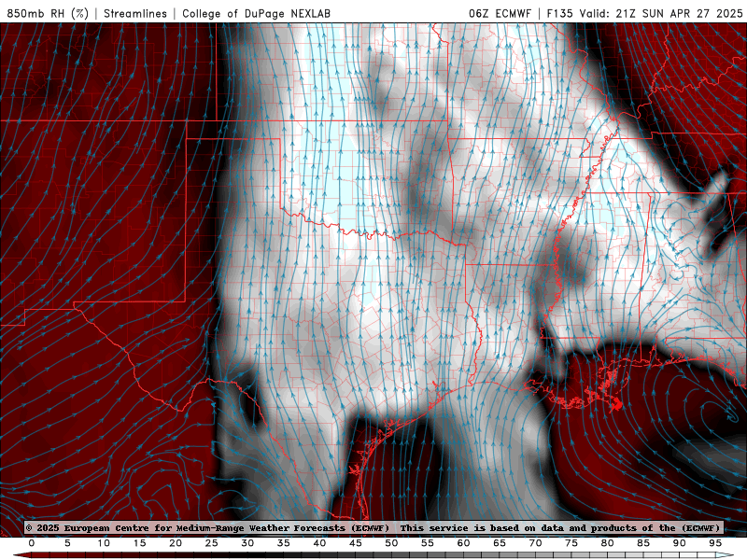Click the '15' value on the color scale
The image size is (747, 560).
(x=139, y=543)
